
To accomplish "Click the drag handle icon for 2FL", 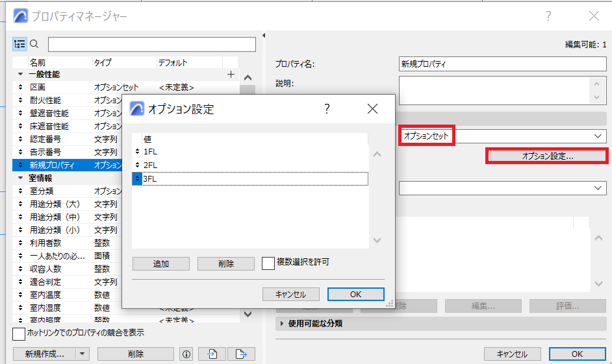I will pyautogui.click(x=137, y=165).
